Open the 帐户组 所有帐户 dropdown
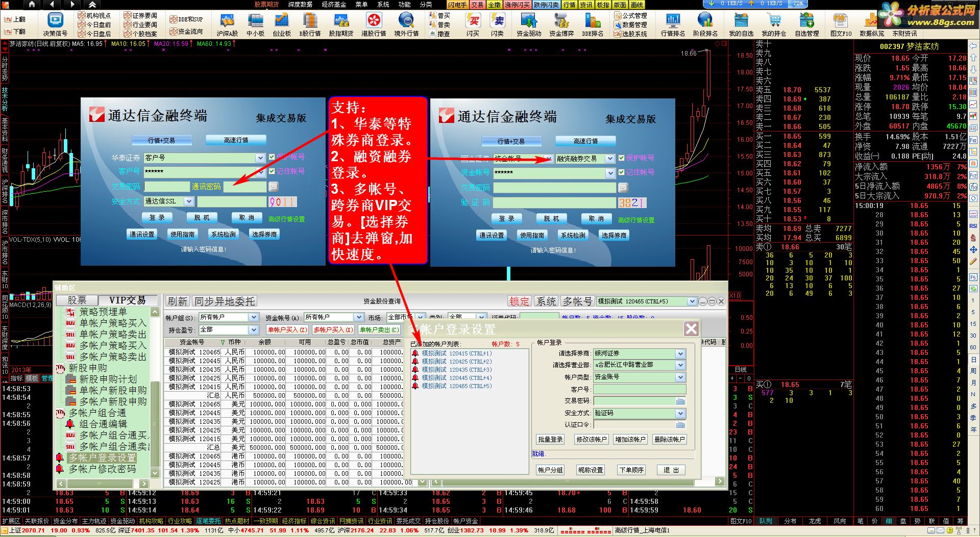The height and width of the screenshot is (537, 980). click(253, 317)
